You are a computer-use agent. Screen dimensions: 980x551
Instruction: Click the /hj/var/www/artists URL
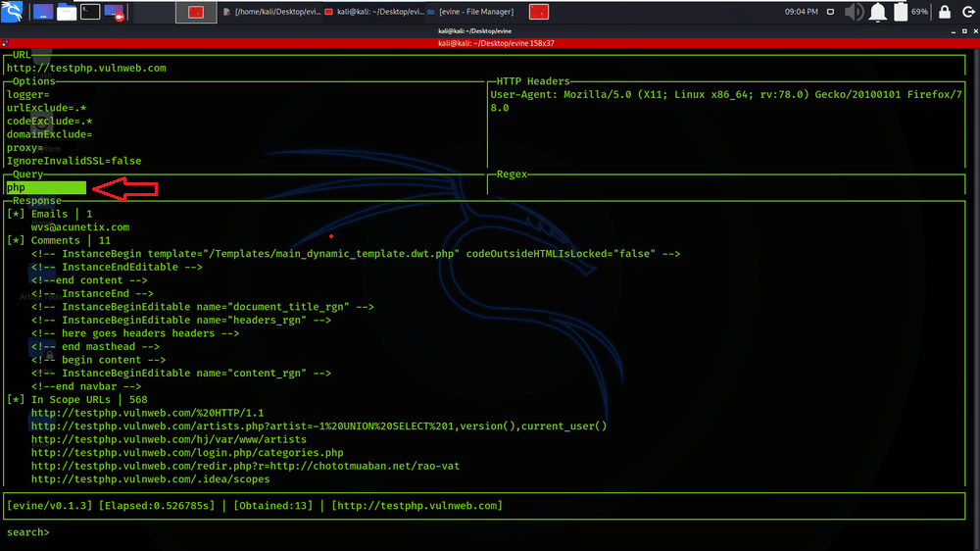tap(169, 439)
